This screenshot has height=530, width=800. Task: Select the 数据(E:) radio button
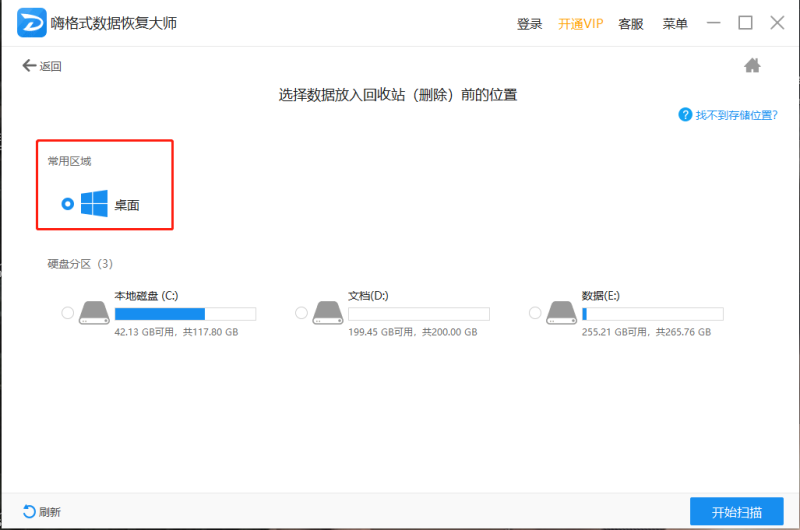(x=535, y=313)
